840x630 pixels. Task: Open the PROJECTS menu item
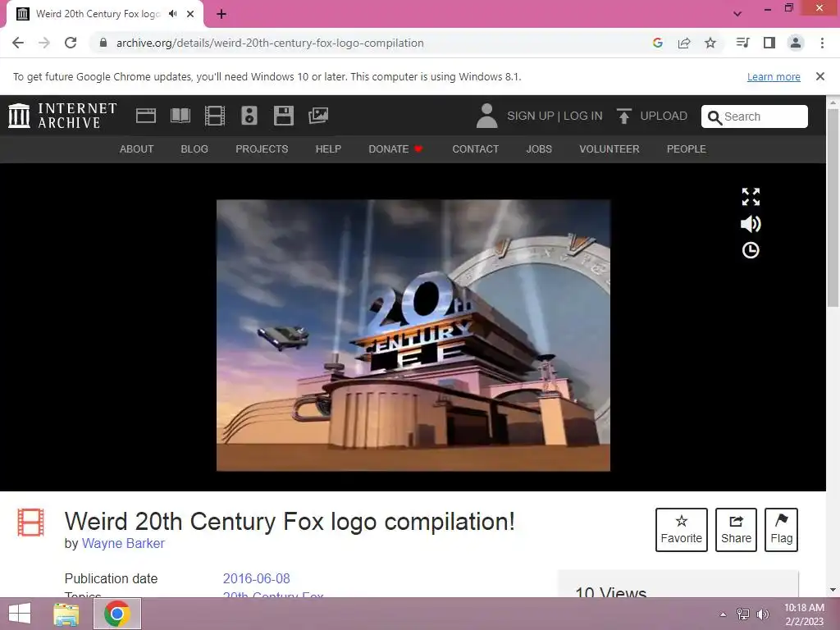[262, 149]
